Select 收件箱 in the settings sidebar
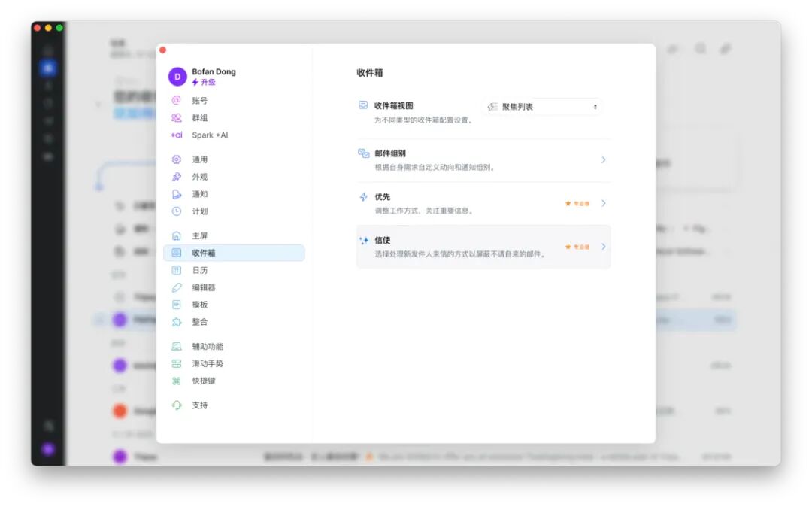This screenshot has width=812, height=507. click(234, 253)
